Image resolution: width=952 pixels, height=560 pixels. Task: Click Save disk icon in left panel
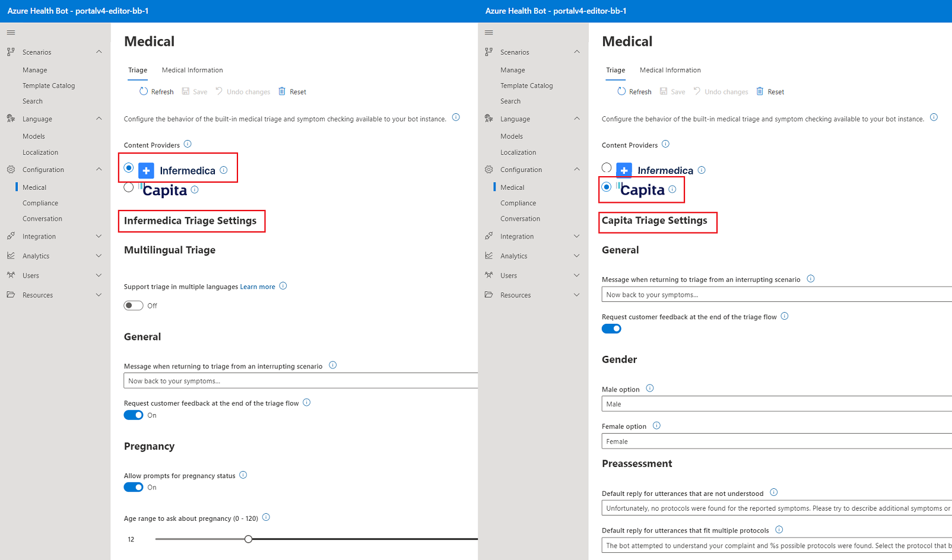pos(186,91)
